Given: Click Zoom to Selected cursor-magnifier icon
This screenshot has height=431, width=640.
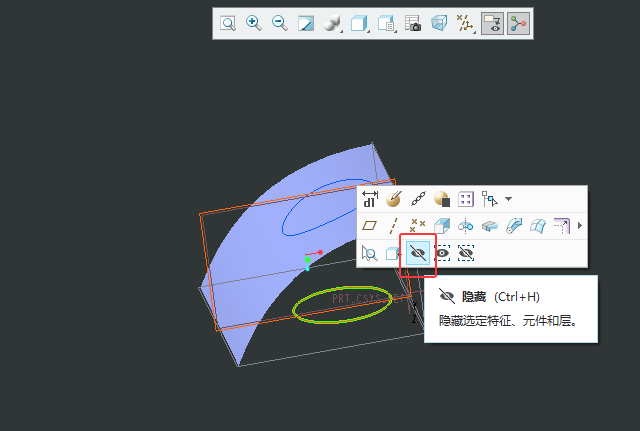Looking at the screenshot, I should [370, 253].
